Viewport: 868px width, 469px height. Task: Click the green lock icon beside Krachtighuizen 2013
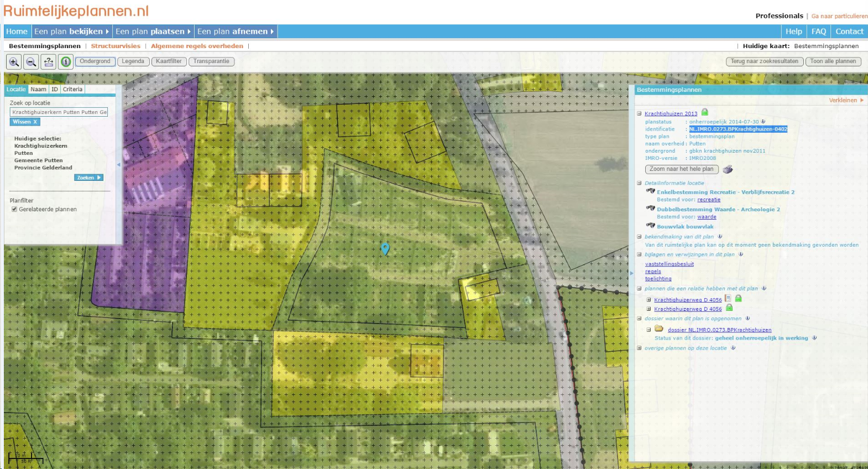point(705,112)
